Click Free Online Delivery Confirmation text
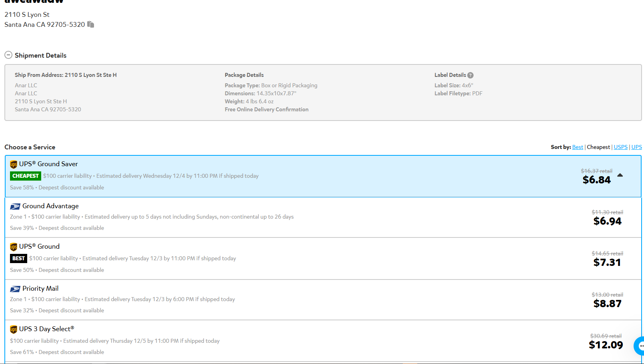The width and height of the screenshot is (644, 364). click(266, 109)
